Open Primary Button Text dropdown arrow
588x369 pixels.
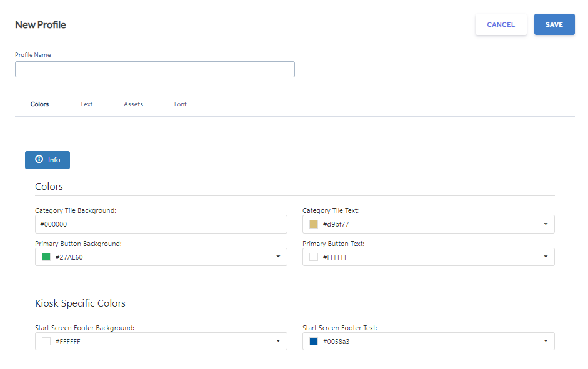click(546, 257)
